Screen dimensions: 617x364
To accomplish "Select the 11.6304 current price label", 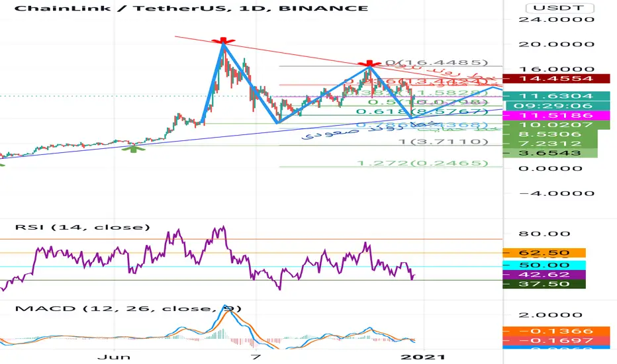I will (x=556, y=95).
